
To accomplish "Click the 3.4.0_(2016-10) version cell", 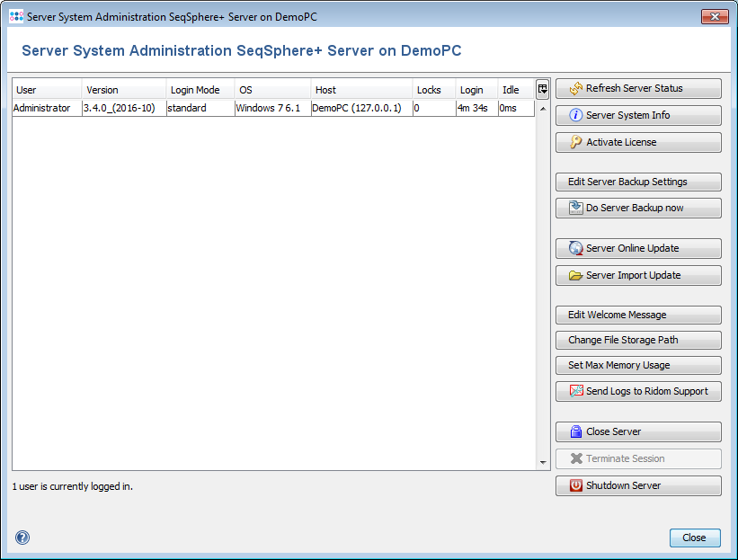I will (124, 108).
